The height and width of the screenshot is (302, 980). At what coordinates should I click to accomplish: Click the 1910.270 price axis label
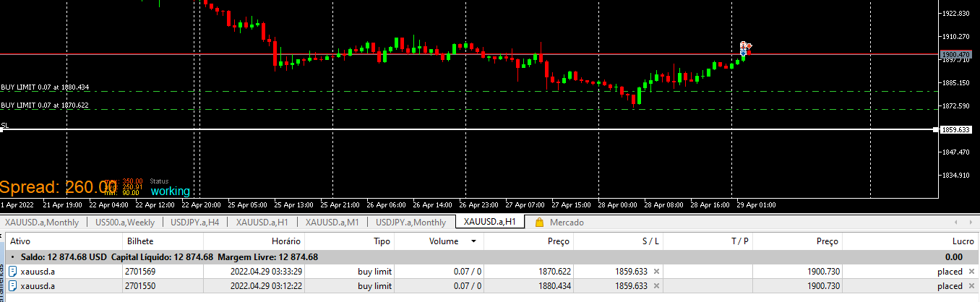point(958,36)
